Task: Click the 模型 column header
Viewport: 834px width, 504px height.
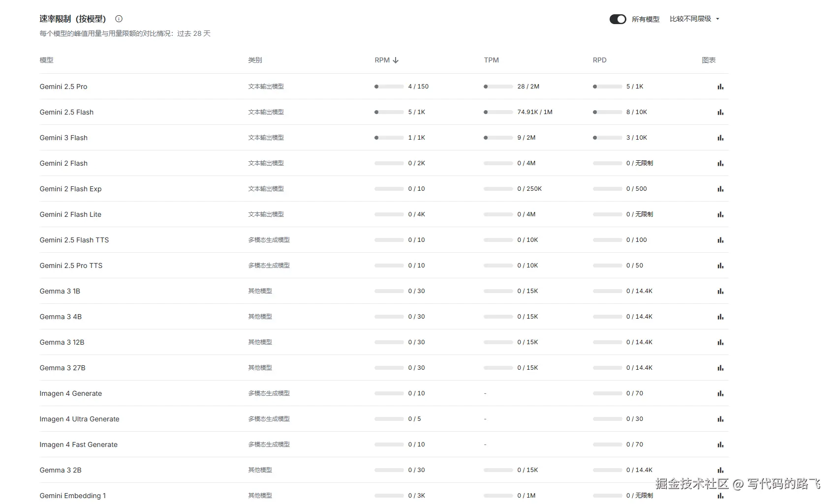Action: (x=46, y=60)
